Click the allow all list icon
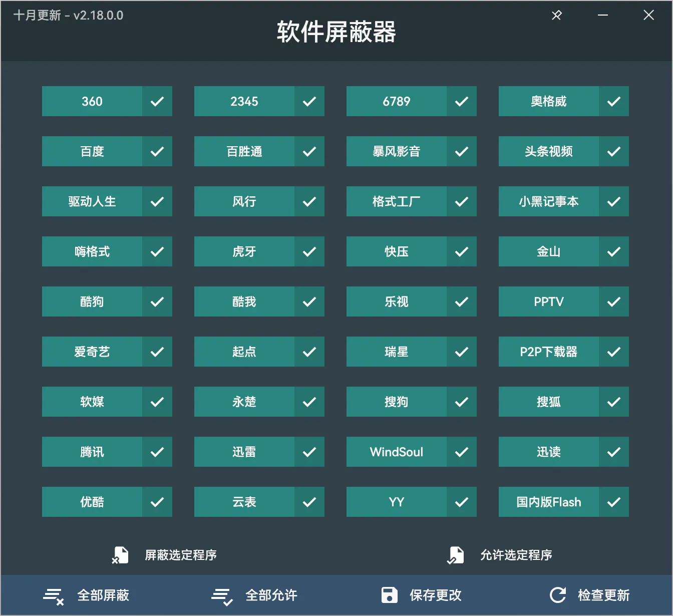Screen dimensions: 673x616 [222, 596]
